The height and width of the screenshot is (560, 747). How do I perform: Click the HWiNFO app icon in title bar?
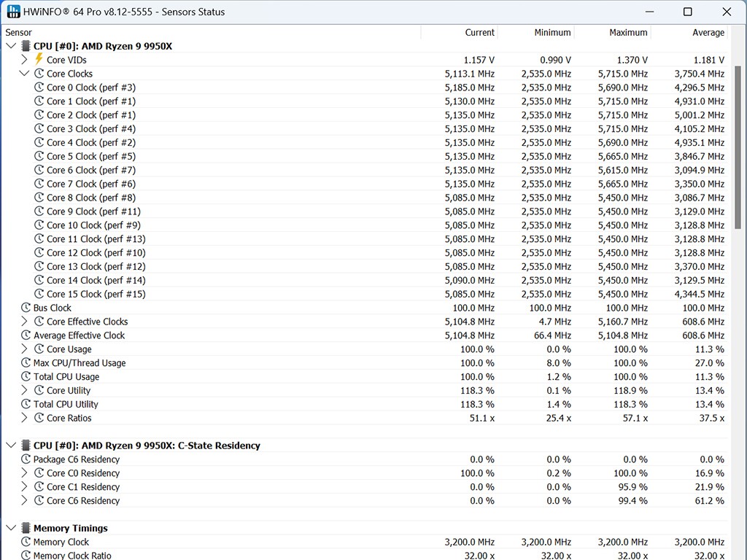tap(13, 12)
